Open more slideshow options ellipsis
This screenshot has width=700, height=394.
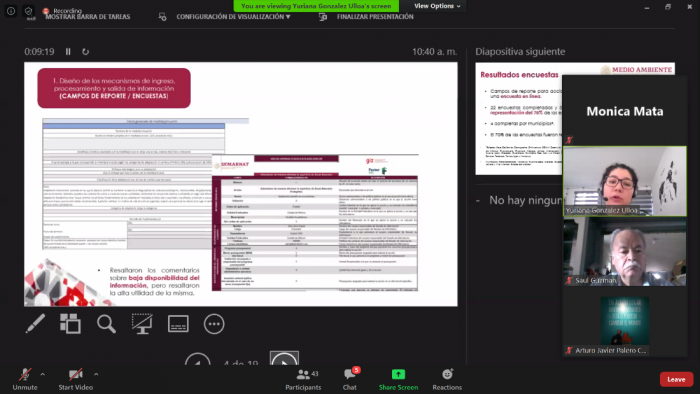(x=214, y=324)
